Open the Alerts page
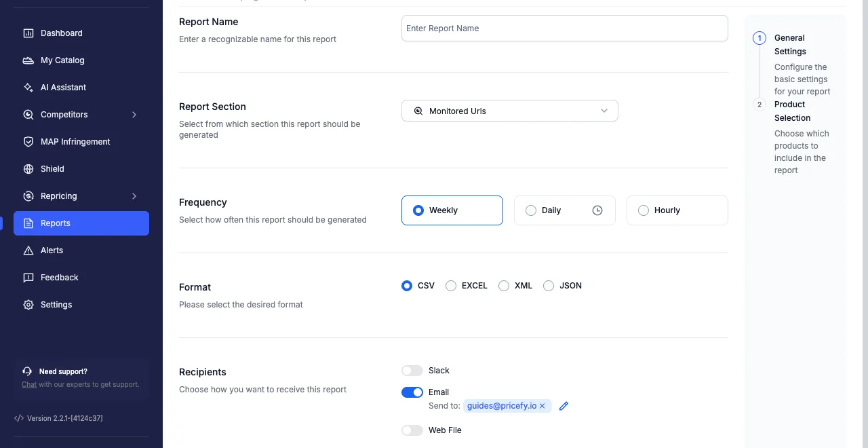Image resolution: width=868 pixels, height=448 pixels. tap(81, 250)
